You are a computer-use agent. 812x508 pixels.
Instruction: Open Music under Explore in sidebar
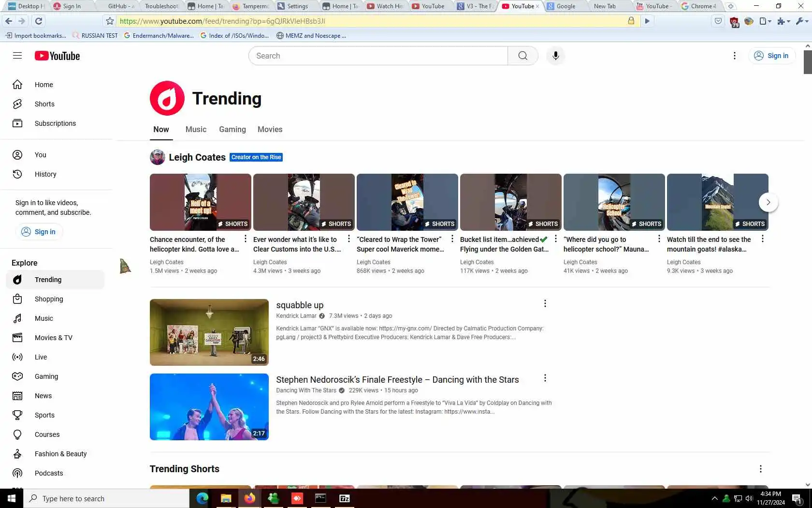coord(56,318)
